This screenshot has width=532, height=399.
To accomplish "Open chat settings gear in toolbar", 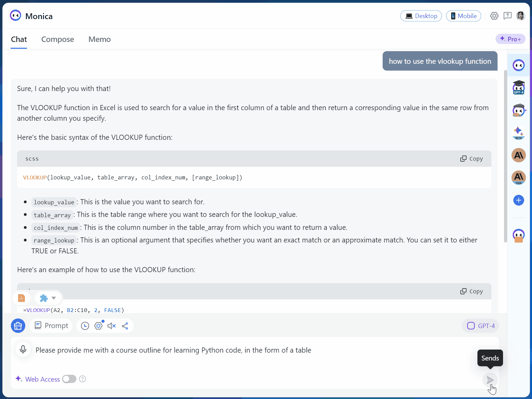I will tap(99, 326).
